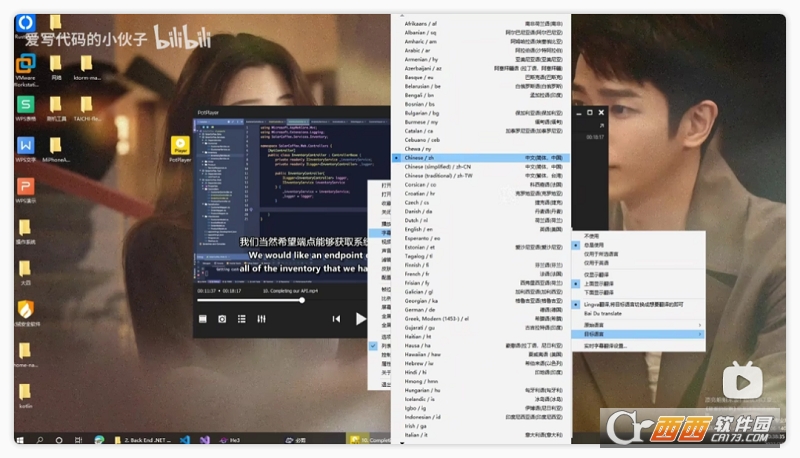Choose Dutch / nl language

[481, 220]
